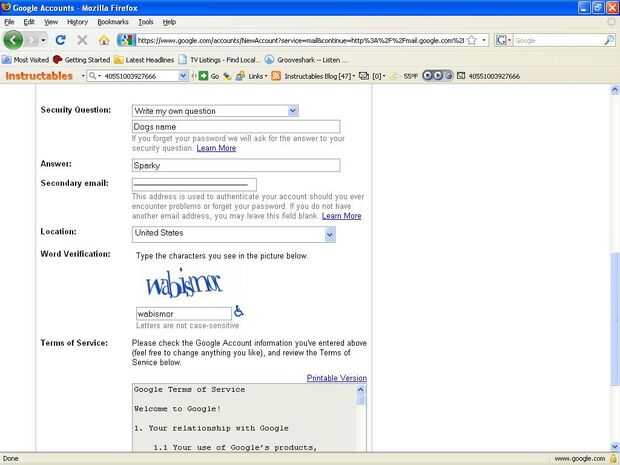Open the Links menu in Instructables toolbar
Image resolution: width=620 pixels, height=465 pixels.
click(252, 76)
